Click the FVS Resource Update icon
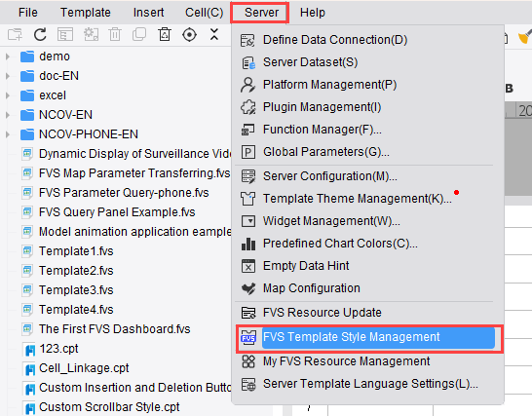 point(248,313)
